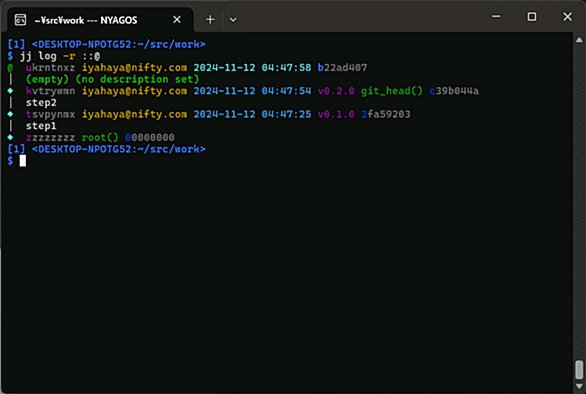The image size is (586, 394).
Task: Click commit hash c39b044a
Action: (454, 91)
